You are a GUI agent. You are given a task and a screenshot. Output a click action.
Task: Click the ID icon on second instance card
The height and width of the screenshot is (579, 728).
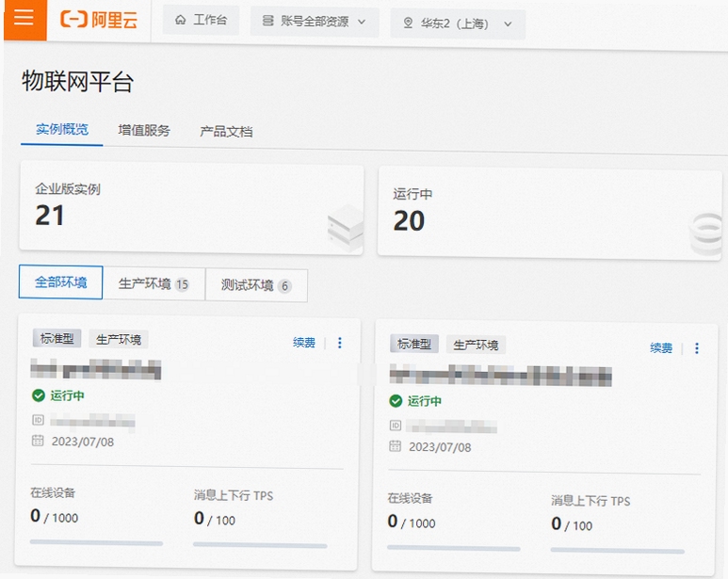pyautogui.click(x=396, y=426)
